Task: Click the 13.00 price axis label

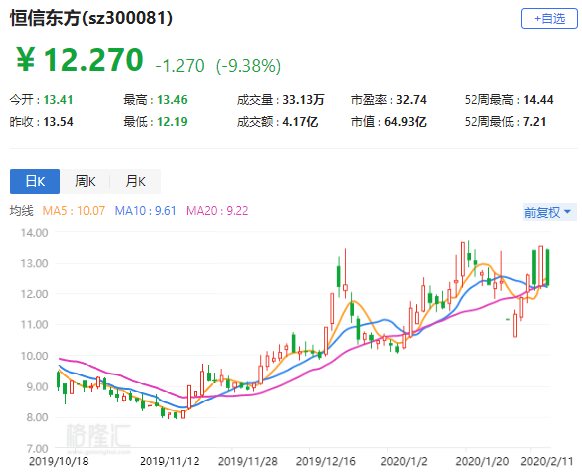Action: [34, 263]
